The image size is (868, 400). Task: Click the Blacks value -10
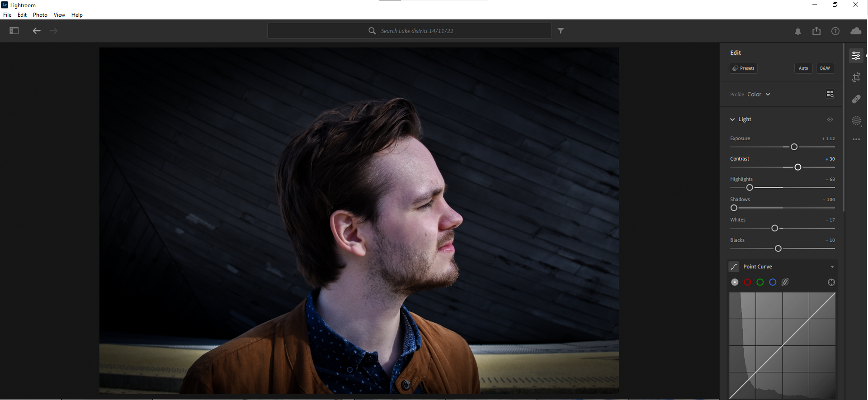coord(830,240)
